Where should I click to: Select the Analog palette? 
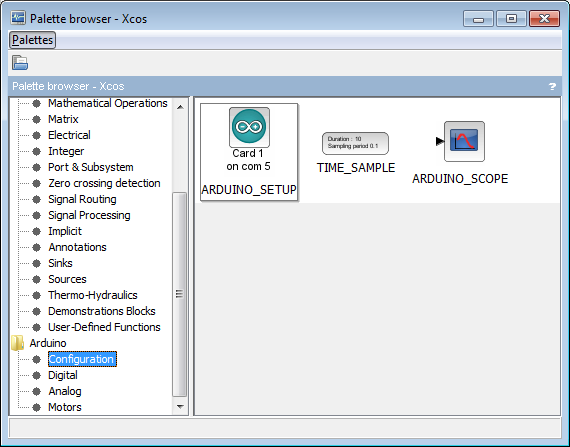65,391
